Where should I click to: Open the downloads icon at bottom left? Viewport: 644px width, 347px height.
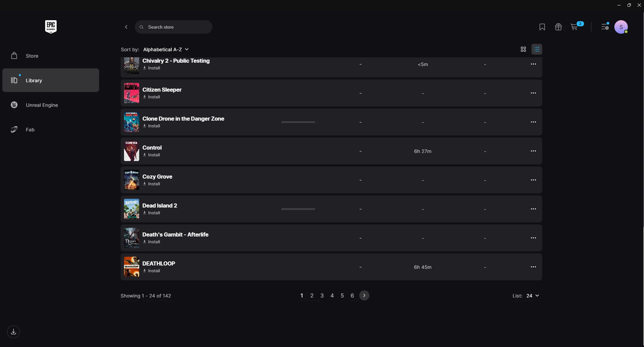(x=13, y=332)
